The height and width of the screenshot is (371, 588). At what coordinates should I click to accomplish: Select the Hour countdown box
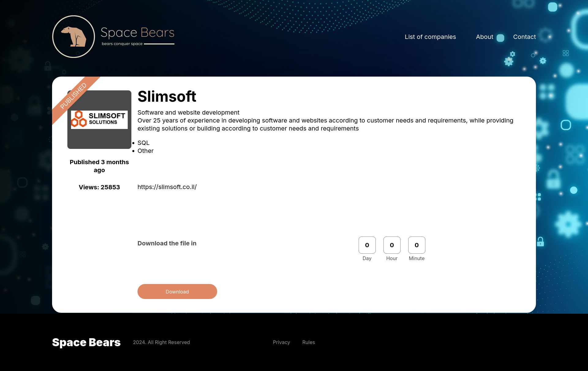pos(392,245)
